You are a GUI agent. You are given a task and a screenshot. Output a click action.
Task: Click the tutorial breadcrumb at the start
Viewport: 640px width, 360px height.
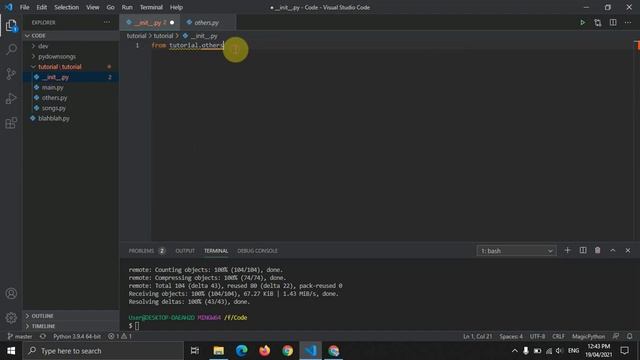click(x=136, y=36)
